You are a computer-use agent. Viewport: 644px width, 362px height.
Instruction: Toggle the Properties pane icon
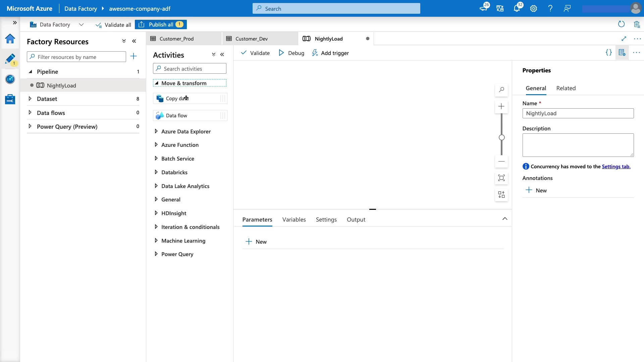[622, 53]
